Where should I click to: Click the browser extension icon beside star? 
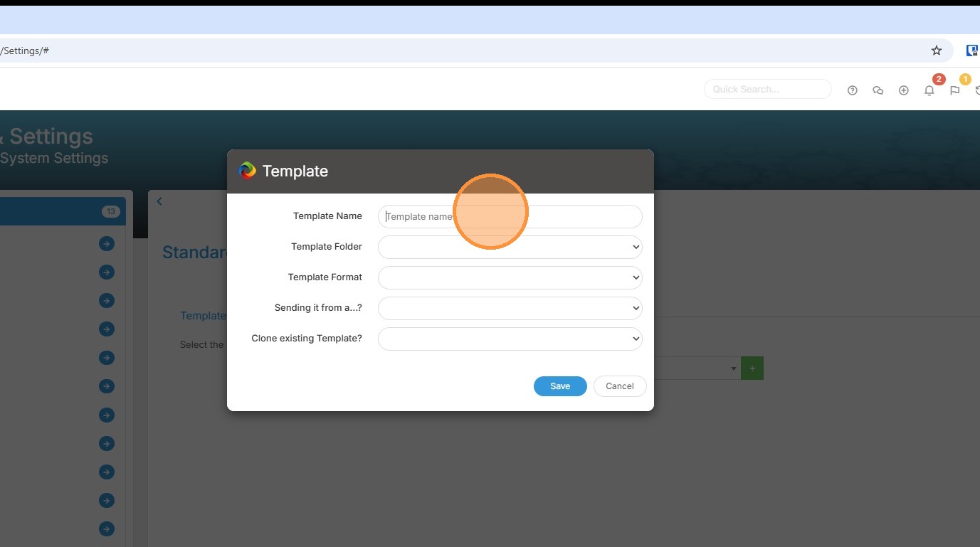point(972,51)
